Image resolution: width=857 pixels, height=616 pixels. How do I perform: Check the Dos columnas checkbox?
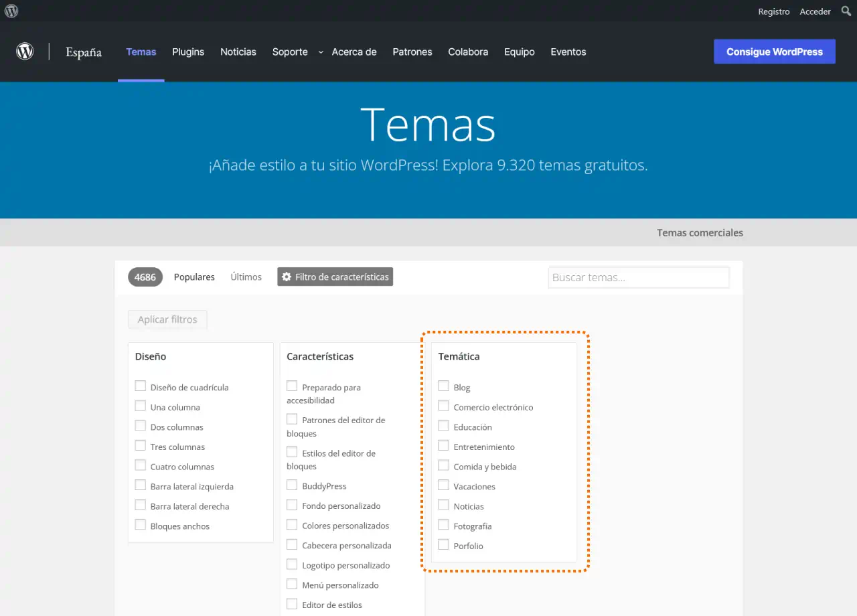pos(141,425)
